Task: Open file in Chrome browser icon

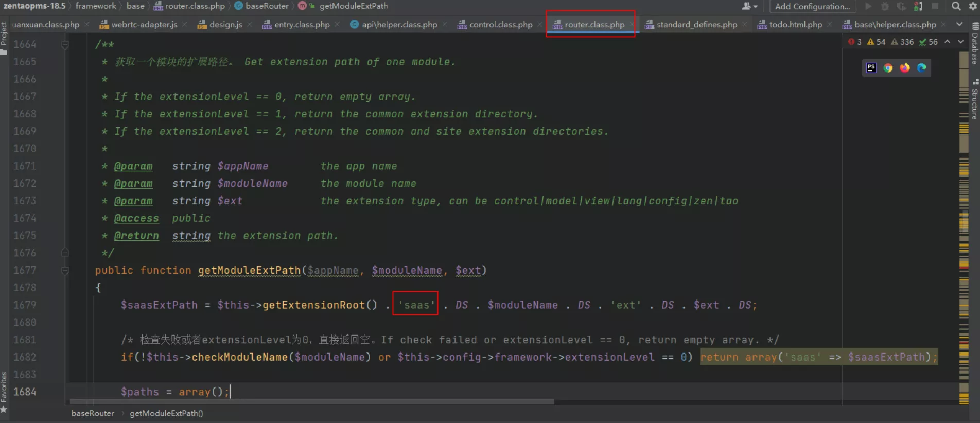Action: point(888,68)
